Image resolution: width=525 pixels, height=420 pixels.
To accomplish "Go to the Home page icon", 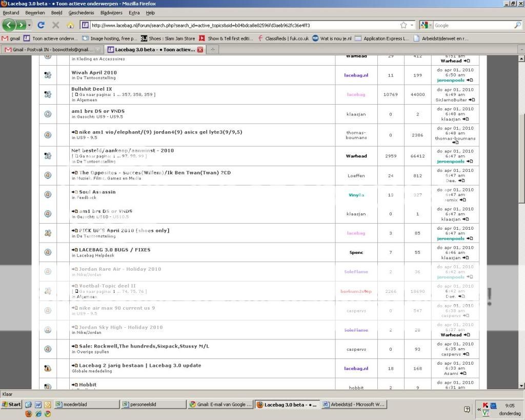I will click(70, 25).
